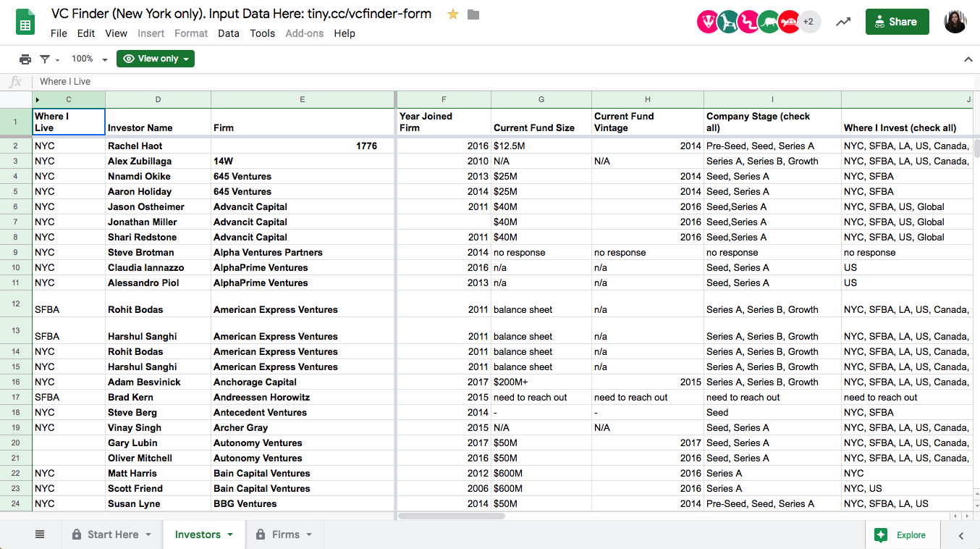Select the Current Fund Size header cell
Viewport: 980px width, 549px height.
click(x=541, y=122)
